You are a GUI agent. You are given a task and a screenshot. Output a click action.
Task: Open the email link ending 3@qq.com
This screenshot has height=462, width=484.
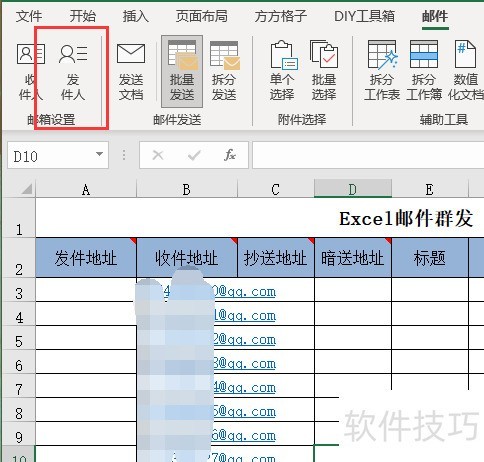245,364
